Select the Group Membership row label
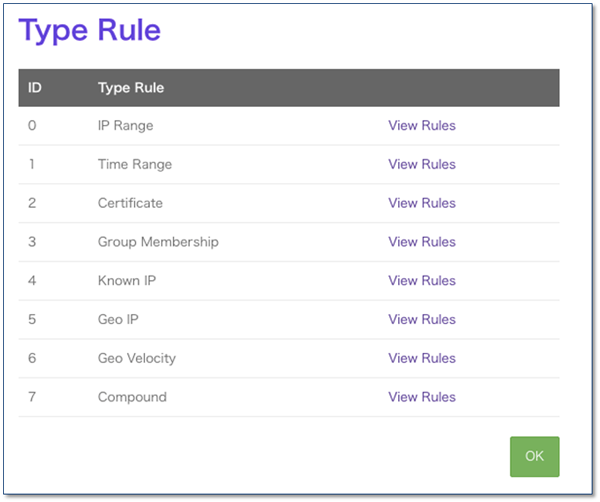This screenshot has height=502, width=600. [x=158, y=242]
